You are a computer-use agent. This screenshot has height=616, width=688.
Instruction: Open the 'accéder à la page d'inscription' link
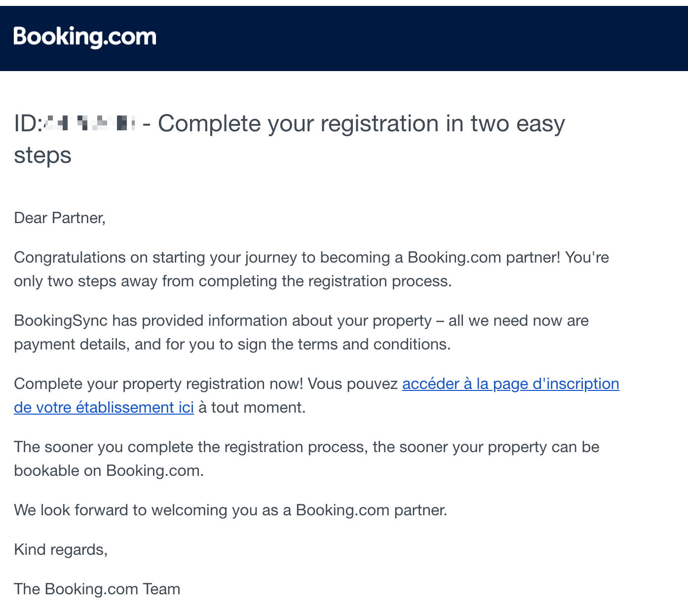pyautogui.click(x=510, y=384)
